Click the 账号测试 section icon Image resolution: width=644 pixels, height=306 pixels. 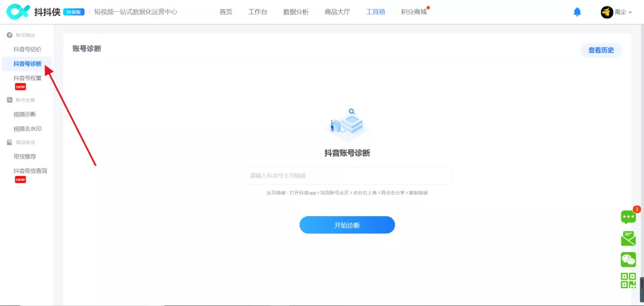point(10,35)
